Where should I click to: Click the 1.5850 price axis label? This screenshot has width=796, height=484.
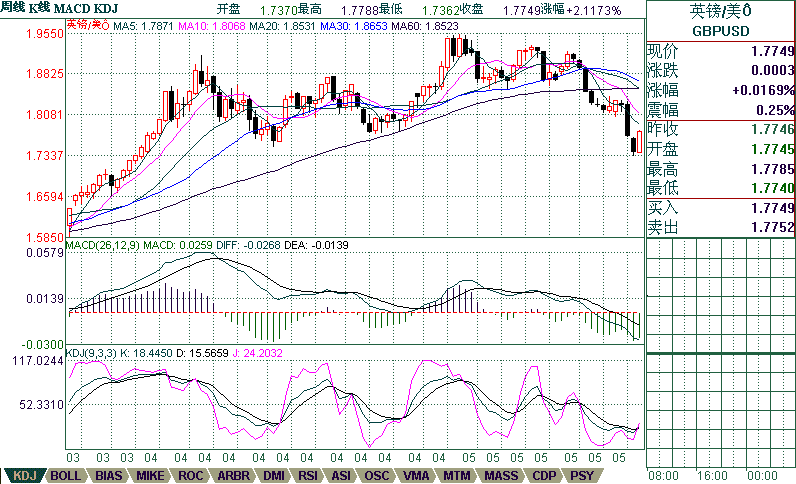(45, 237)
